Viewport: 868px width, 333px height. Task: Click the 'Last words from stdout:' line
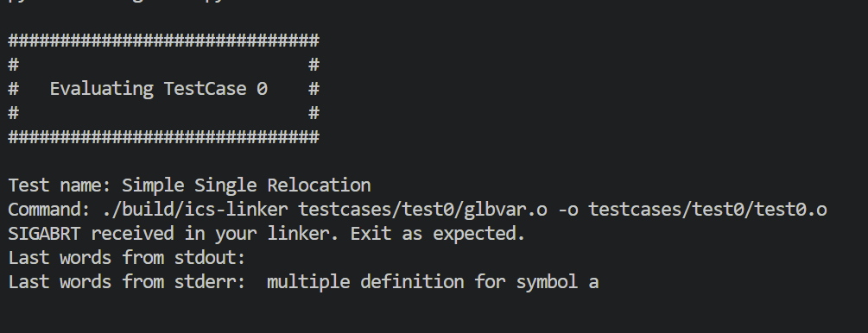(127, 258)
